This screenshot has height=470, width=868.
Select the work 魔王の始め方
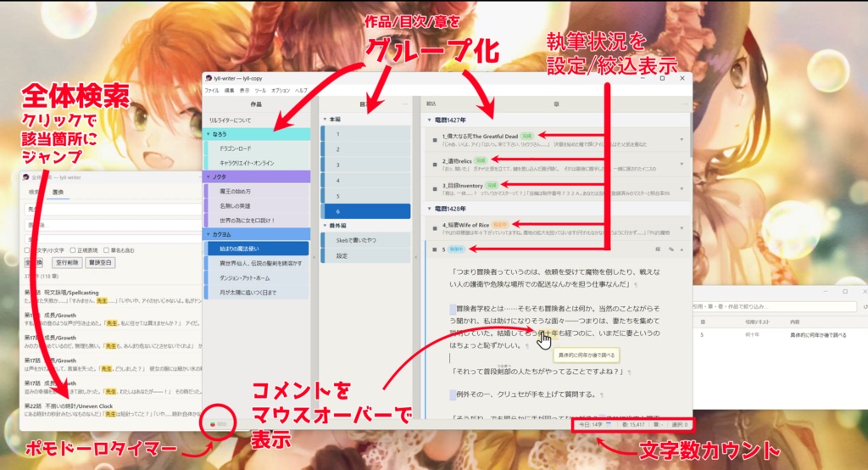[257, 191]
